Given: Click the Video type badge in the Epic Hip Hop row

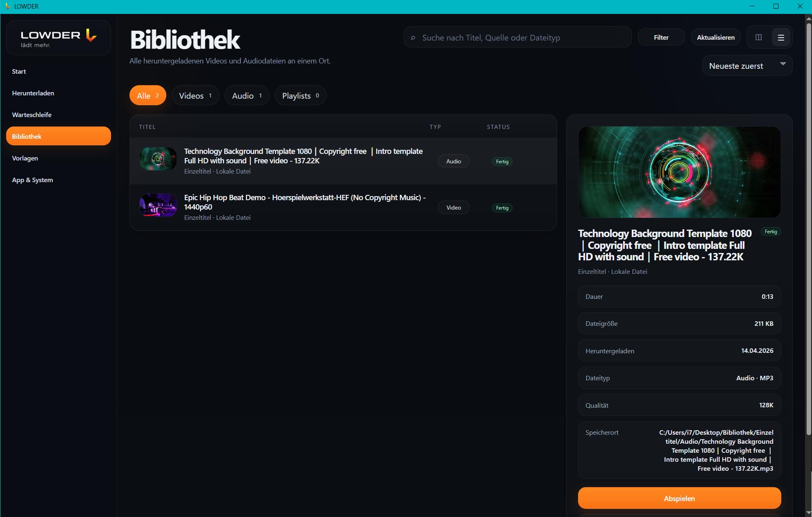Looking at the screenshot, I should pyautogui.click(x=454, y=208).
